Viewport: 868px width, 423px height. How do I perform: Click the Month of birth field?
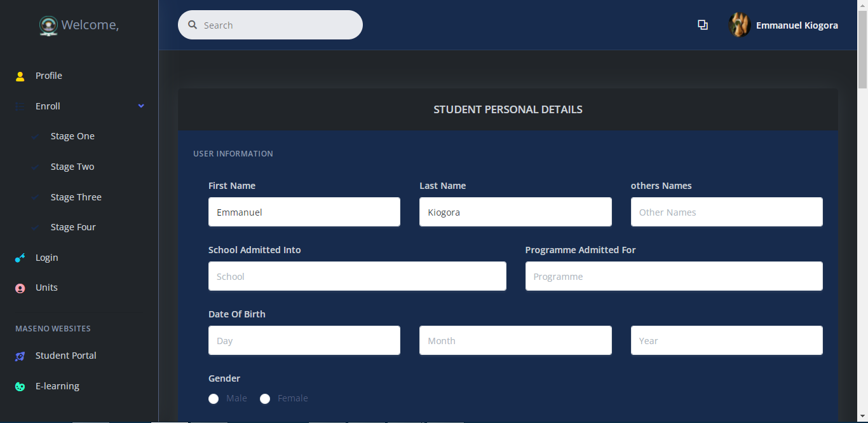click(x=515, y=340)
